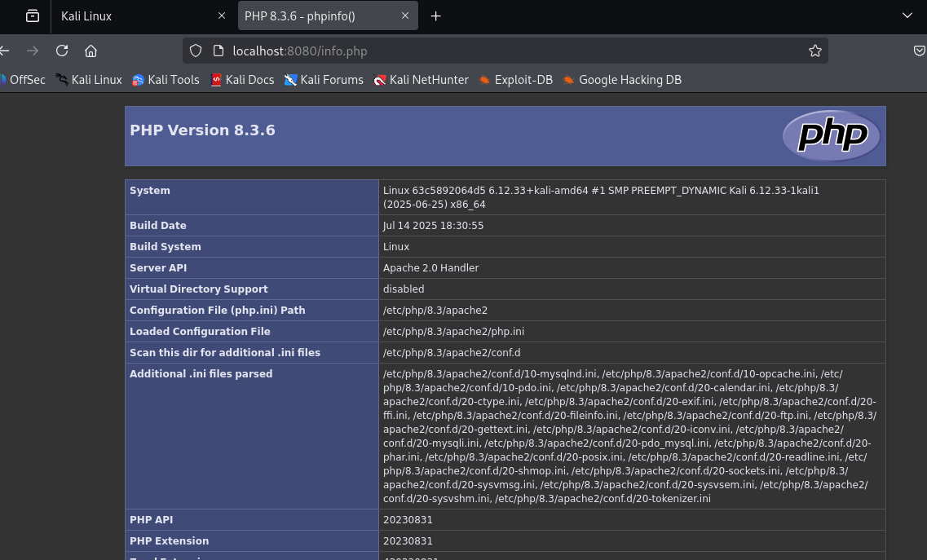Click the PHP logo image
Image resolution: width=927 pixels, height=560 pixels.
click(832, 135)
